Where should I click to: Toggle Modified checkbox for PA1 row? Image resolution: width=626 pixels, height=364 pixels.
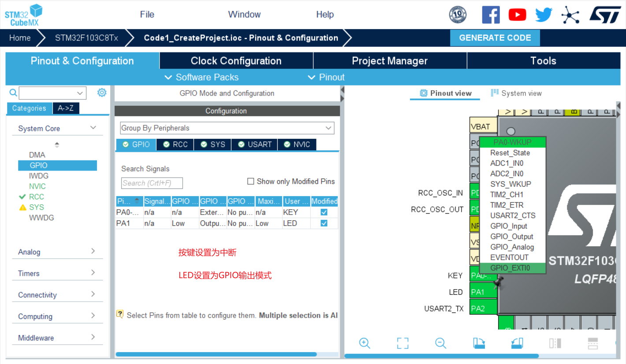324,223
